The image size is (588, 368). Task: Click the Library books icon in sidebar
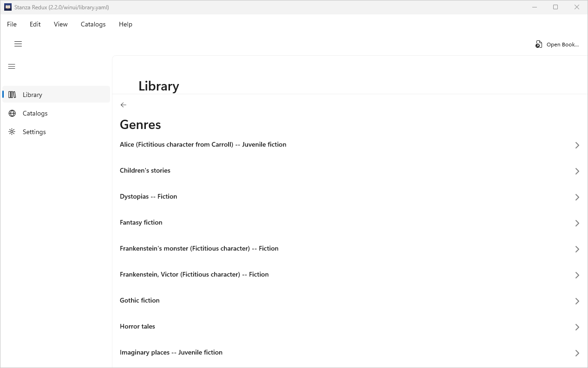tap(12, 95)
